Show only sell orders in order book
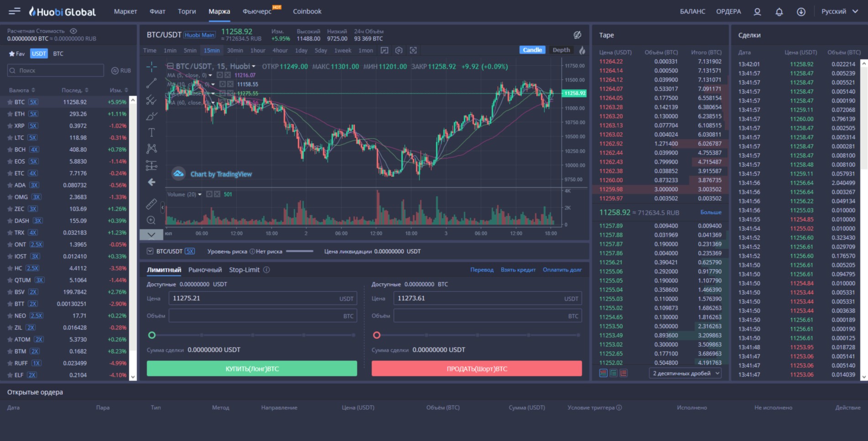 (624, 373)
